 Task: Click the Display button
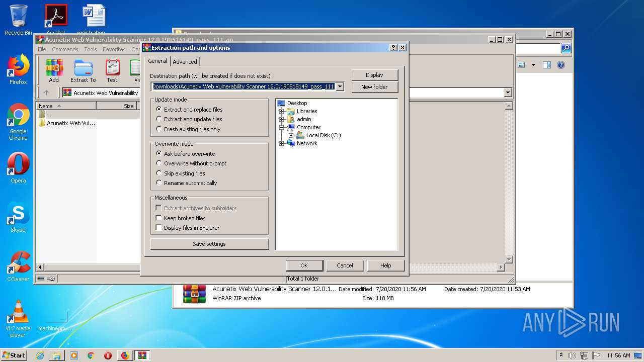[374, 75]
